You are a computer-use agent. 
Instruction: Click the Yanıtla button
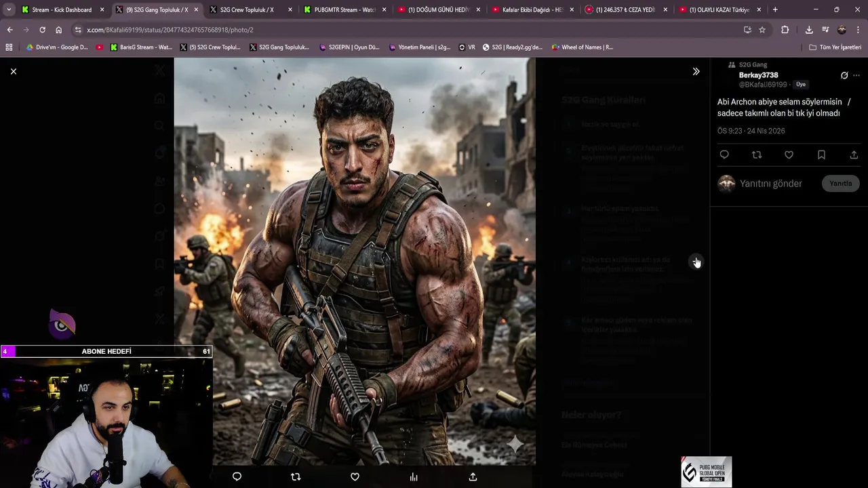coord(840,184)
